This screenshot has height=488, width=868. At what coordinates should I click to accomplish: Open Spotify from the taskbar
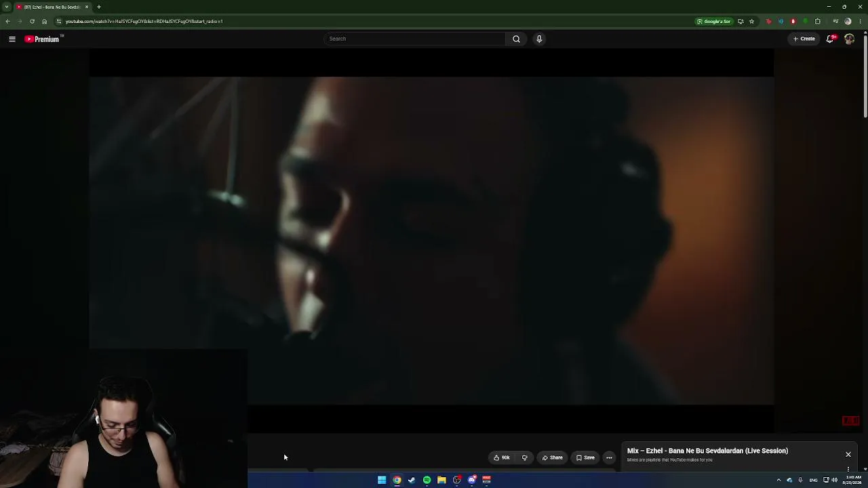[427, 480]
